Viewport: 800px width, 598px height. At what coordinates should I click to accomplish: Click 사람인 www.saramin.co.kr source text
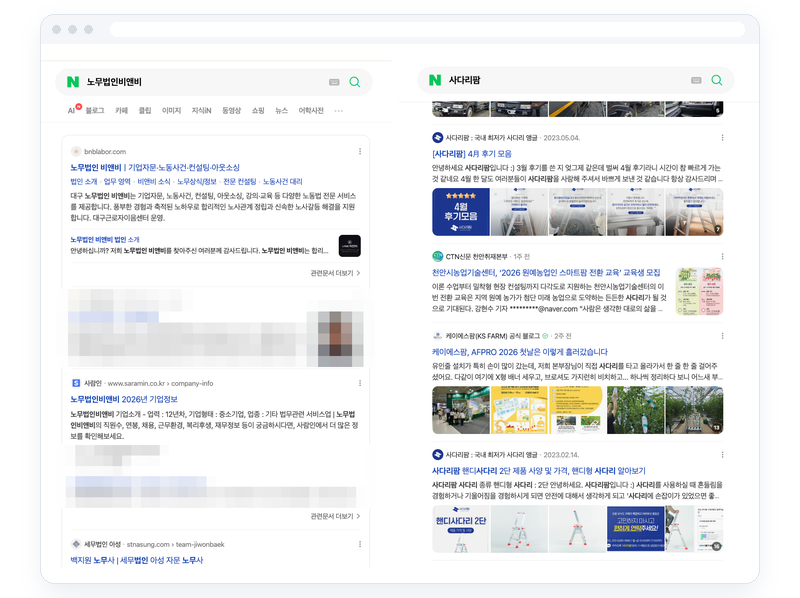(148, 383)
